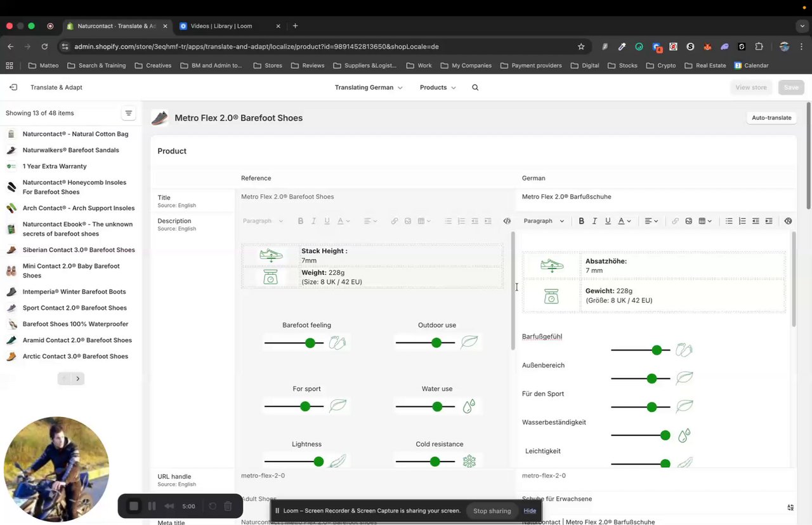
Task: Stop the Loom recording with the square button
Action: click(134, 506)
